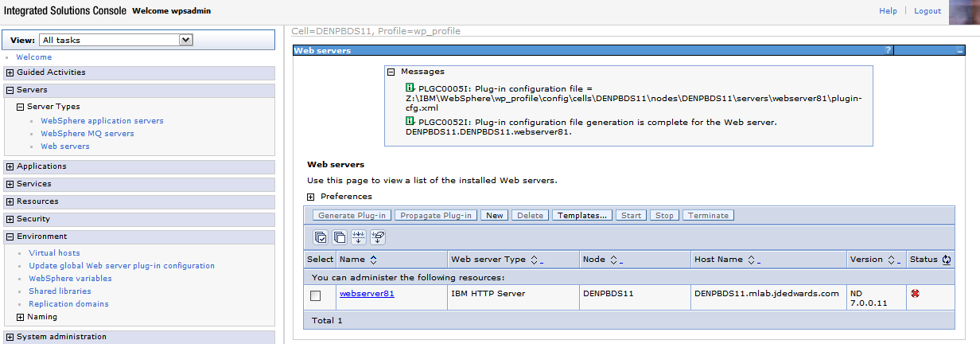Sort the table by Name column
The height and width of the screenshot is (344, 980).
click(373, 260)
